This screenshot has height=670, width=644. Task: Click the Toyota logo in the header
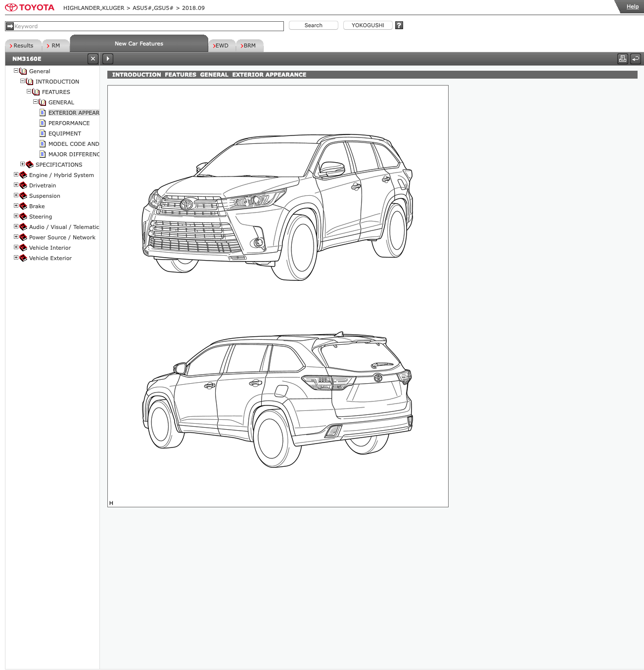pyautogui.click(x=30, y=7)
